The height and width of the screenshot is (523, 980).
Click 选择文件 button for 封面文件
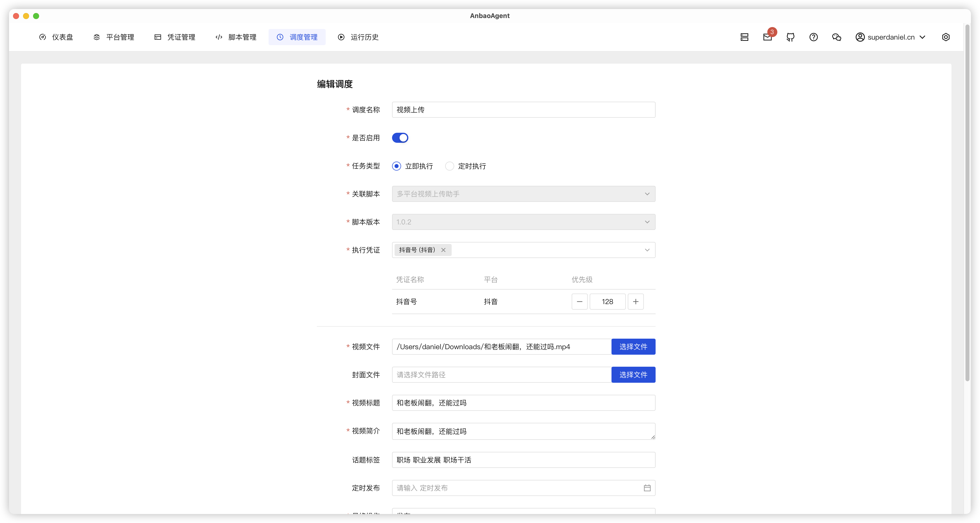pos(633,375)
